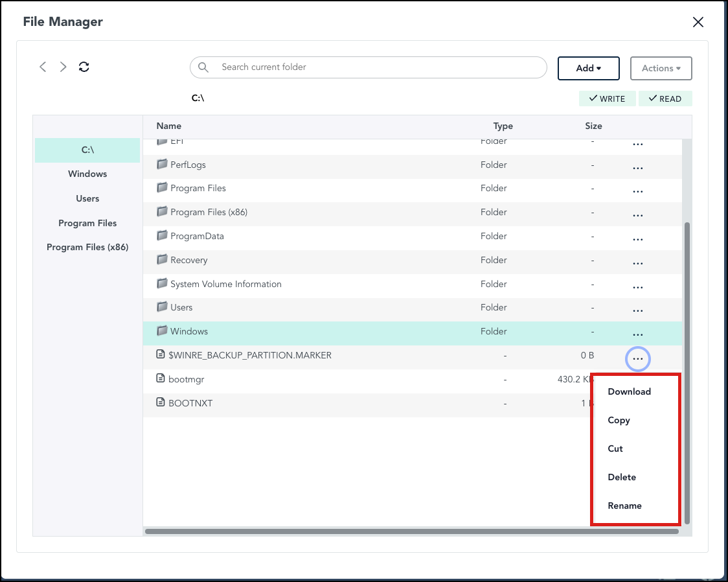728x582 pixels.
Task: Select Download from the context menu
Action: pyautogui.click(x=629, y=391)
